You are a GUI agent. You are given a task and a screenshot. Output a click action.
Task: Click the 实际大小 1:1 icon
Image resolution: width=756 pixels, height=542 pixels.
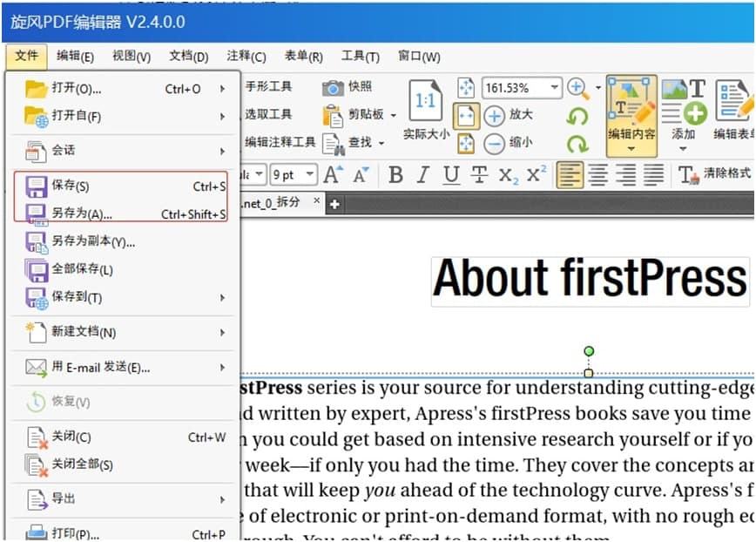point(425,100)
